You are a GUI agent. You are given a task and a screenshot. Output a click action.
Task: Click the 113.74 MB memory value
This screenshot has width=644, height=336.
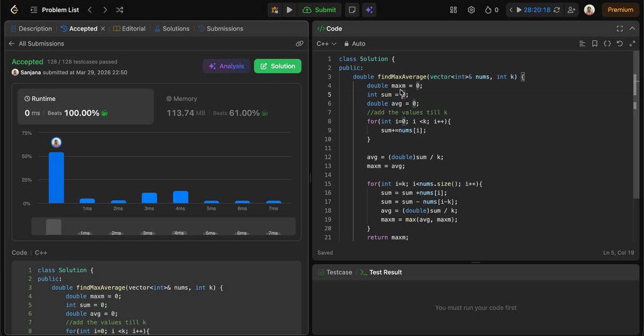[x=186, y=113]
